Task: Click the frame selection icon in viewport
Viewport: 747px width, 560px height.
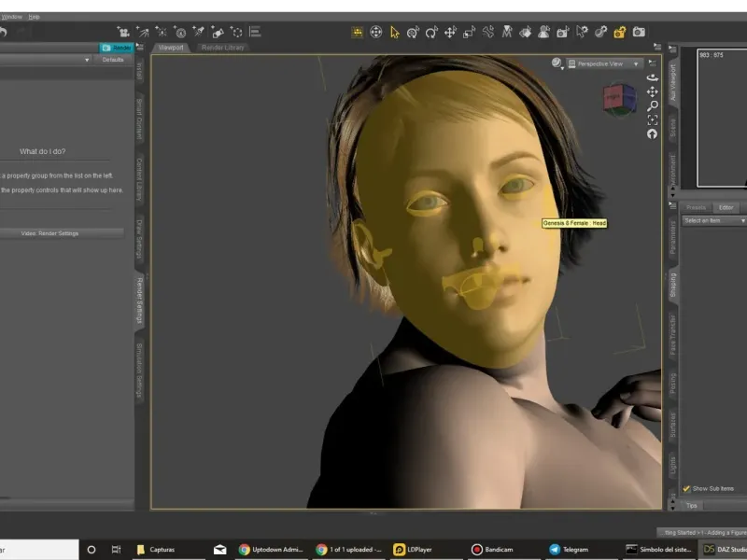Action: (x=652, y=120)
